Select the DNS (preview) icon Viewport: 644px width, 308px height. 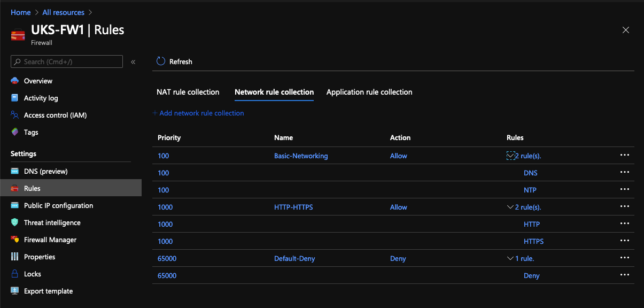point(15,171)
